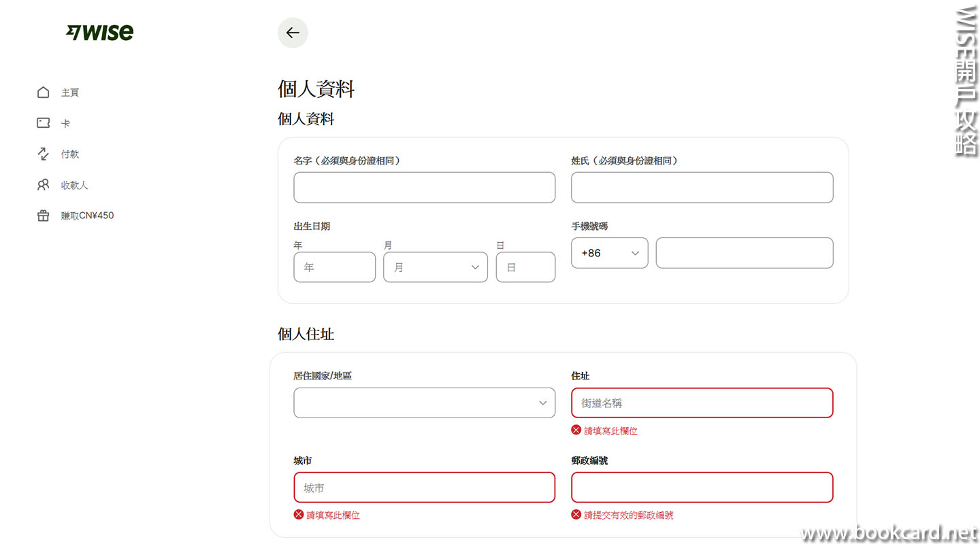Click the card icon in sidebar
The width and height of the screenshot is (980, 544).
[x=44, y=123]
